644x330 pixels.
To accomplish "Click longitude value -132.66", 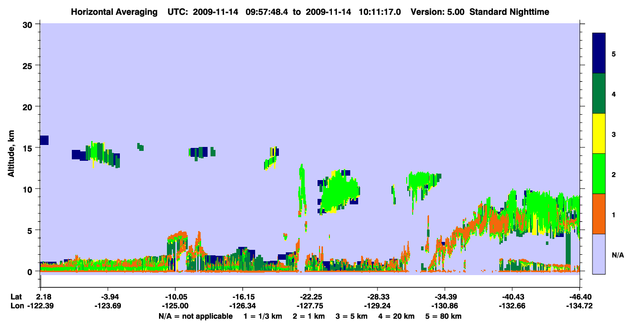I will [x=512, y=306].
